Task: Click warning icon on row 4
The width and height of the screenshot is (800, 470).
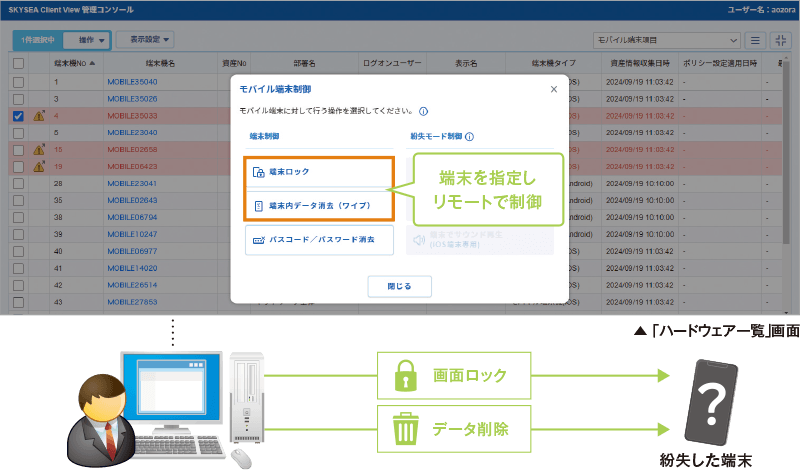Action: (38, 116)
